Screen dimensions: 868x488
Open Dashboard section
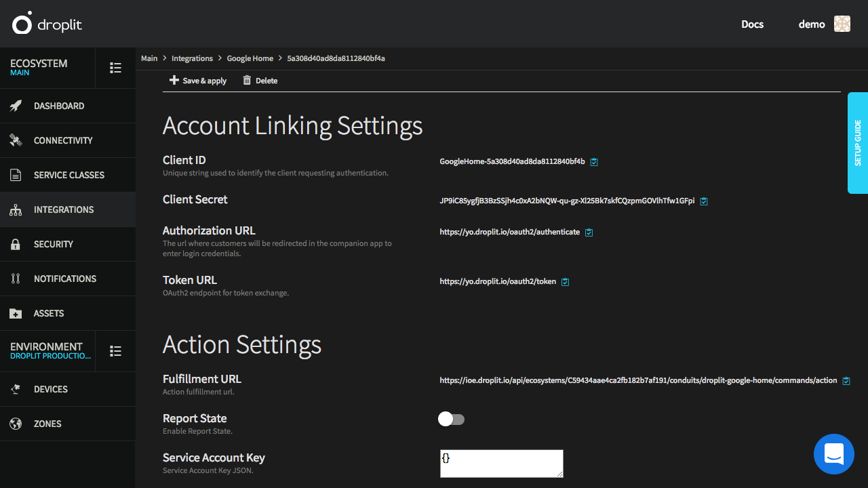pos(68,106)
